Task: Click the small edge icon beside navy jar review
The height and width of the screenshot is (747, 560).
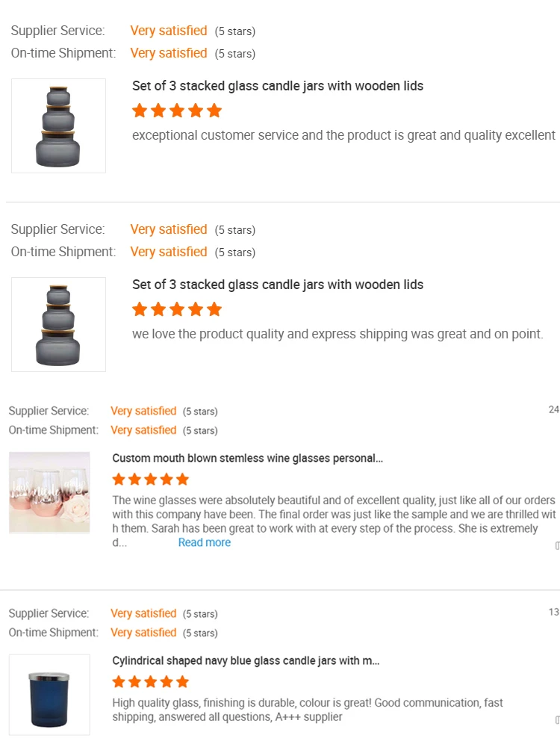Action: click(x=557, y=720)
